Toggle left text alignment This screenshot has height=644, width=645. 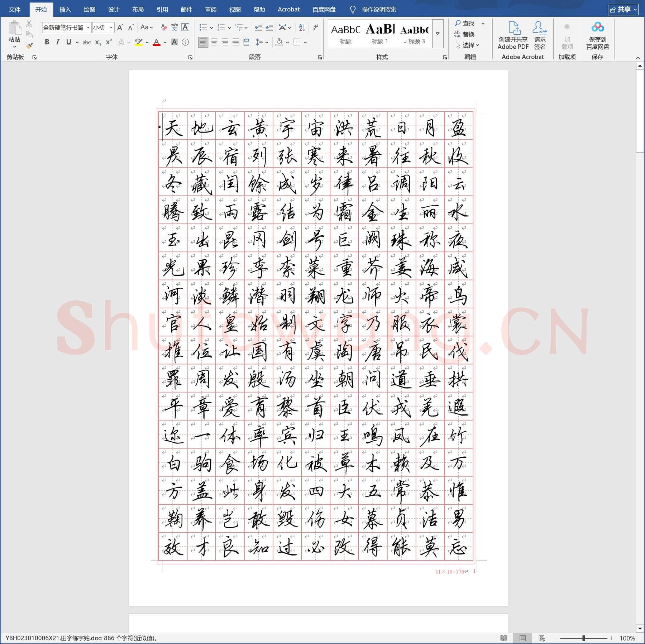pyautogui.click(x=203, y=42)
